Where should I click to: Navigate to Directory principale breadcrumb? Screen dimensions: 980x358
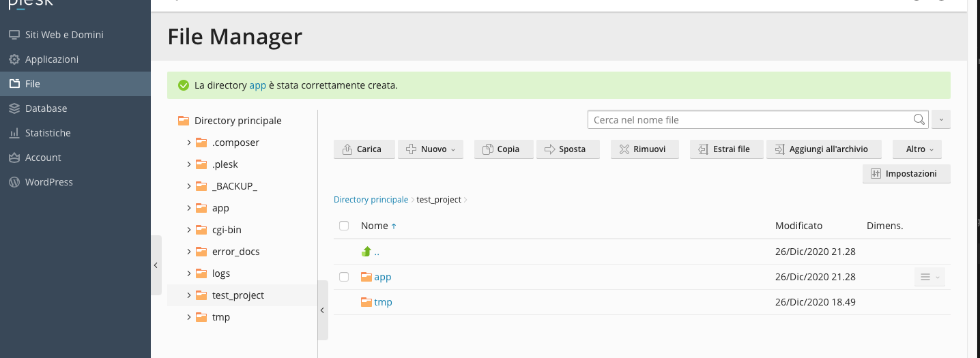tap(371, 200)
